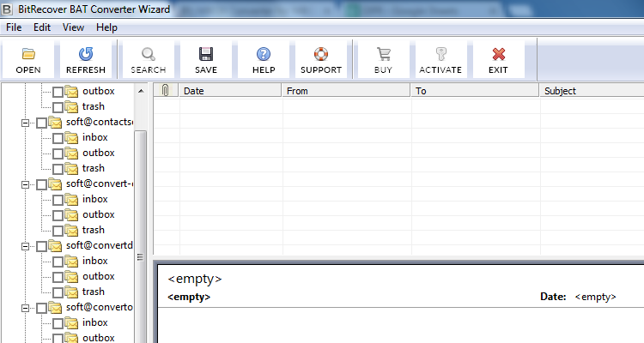Tick the soft@convert- account checkbox
Screen dimensions: 644x343
tap(41, 184)
